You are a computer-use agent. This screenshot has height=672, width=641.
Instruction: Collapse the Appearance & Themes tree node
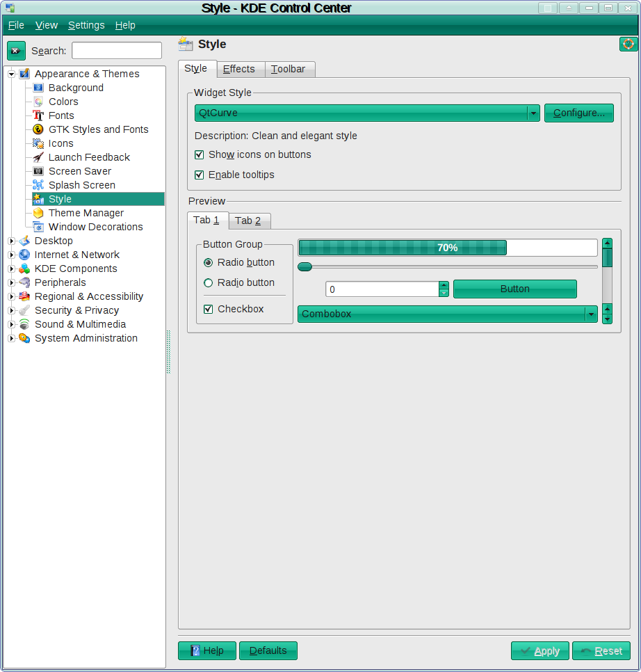12,74
